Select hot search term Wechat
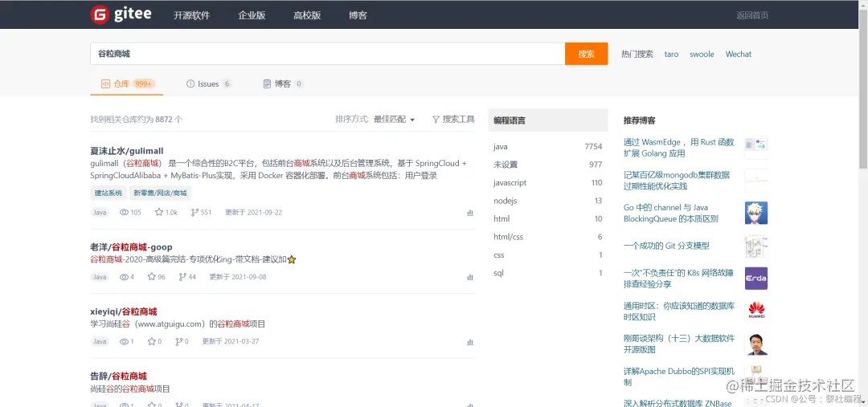This screenshot has height=407, width=868. (739, 55)
